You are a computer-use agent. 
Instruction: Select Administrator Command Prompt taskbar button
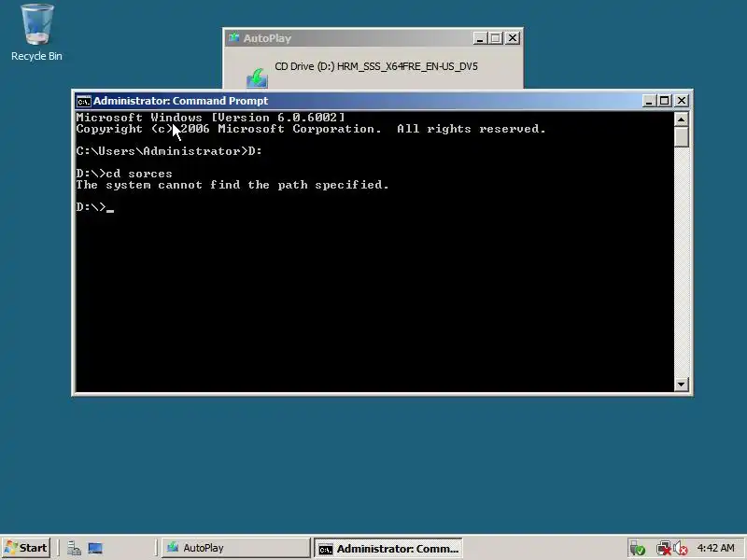[388, 548]
